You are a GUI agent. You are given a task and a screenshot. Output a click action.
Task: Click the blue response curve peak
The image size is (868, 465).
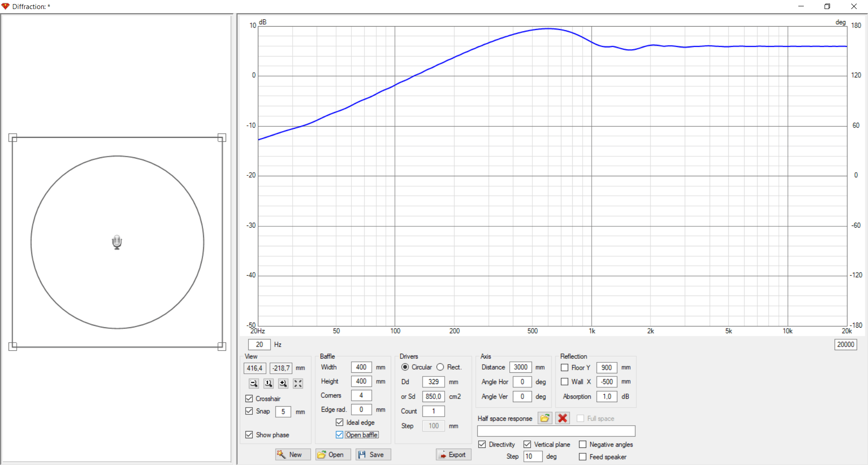coord(548,28)
